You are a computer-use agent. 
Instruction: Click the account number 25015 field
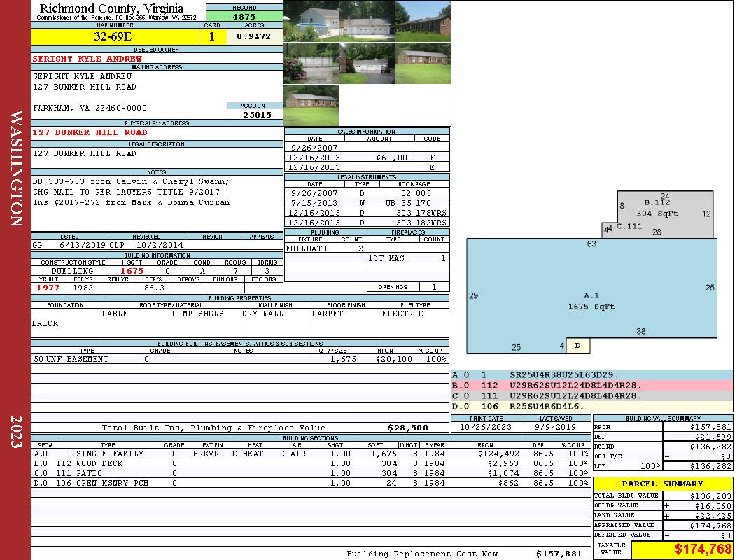point(255,114)
